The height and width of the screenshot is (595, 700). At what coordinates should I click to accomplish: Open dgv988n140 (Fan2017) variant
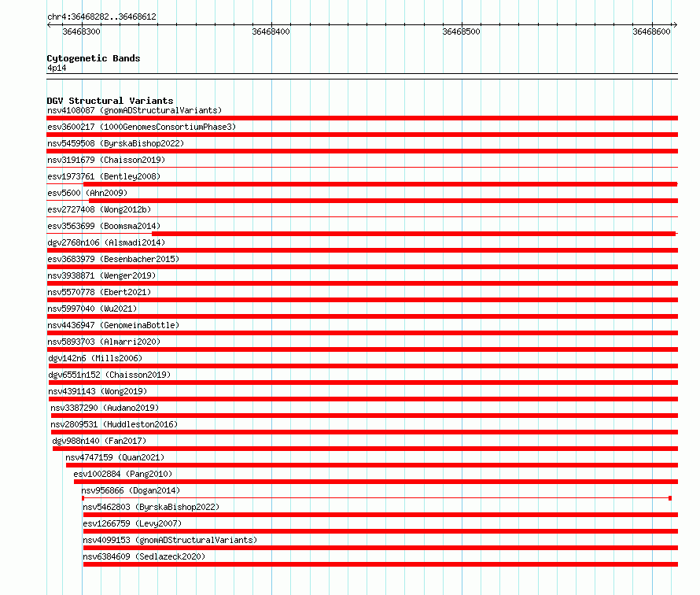99,441
